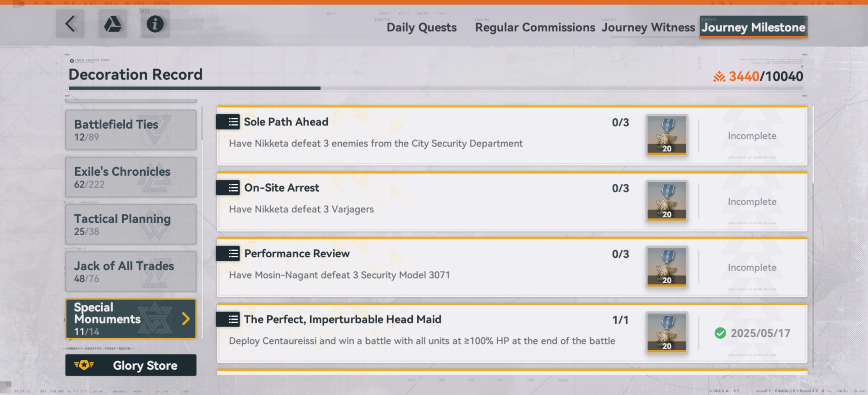868x395 pixels.
Task: Click Performance Review medal reward icon
Action: pyautogui.click(x=667, y=267)
